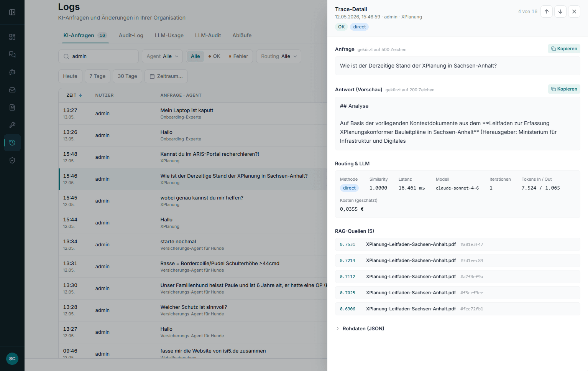Open the ARIS-Portal recherchieren log row

click(193, 157)
